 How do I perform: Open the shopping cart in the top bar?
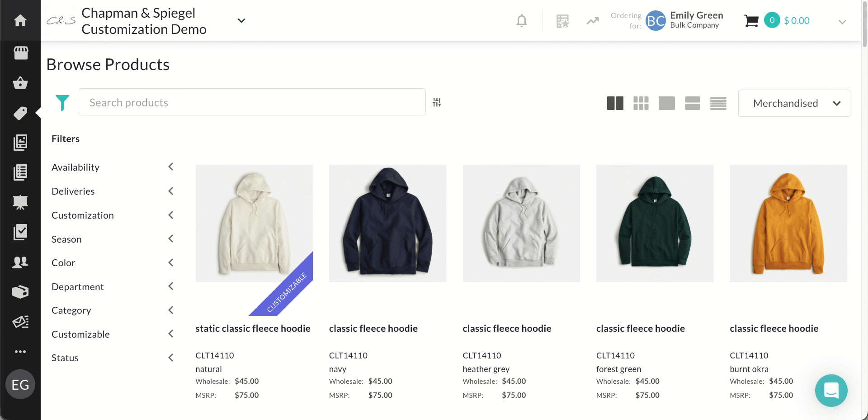coord(751,20)
